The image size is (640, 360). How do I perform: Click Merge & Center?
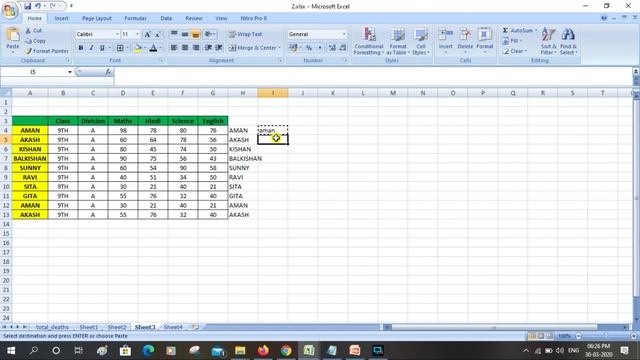click(x=252, y=48)
